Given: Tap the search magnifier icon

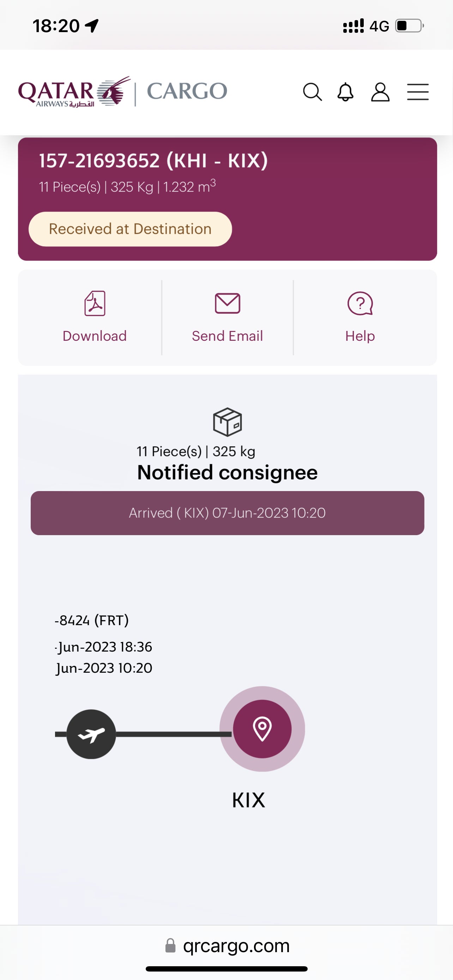Looking at the screenshot, I should [312, 92].
